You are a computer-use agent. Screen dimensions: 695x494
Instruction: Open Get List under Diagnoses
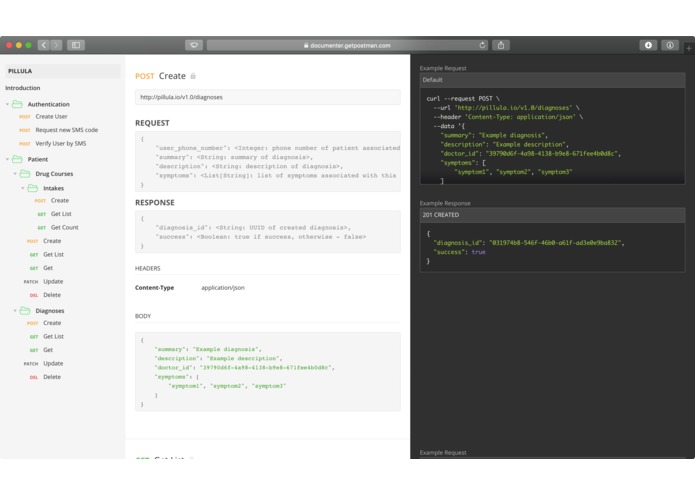(x=54, y=336)
